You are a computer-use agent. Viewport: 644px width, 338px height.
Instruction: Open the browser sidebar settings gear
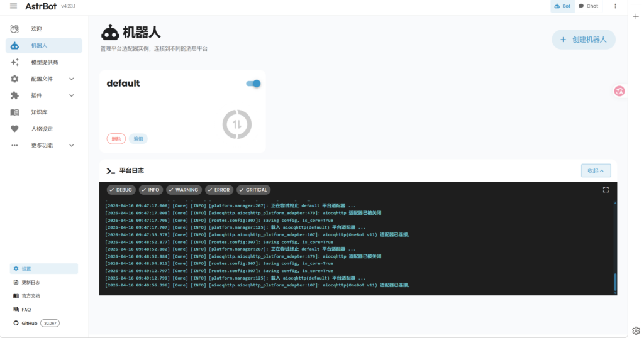tap(636, 330)
